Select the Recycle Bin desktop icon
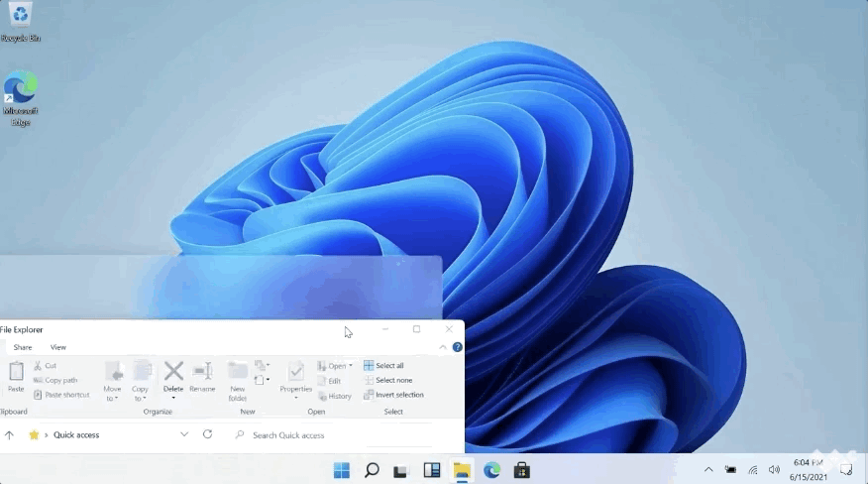The image size is (868, 484). click(x=21, y=22)
